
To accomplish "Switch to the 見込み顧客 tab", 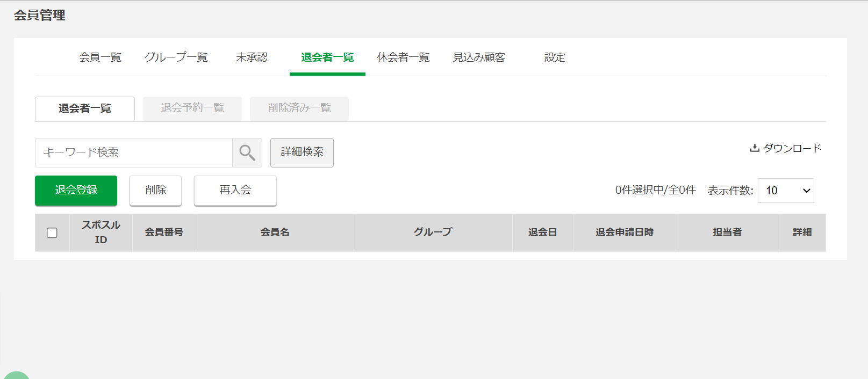I will pyautogui.click(x=479, y=57).
